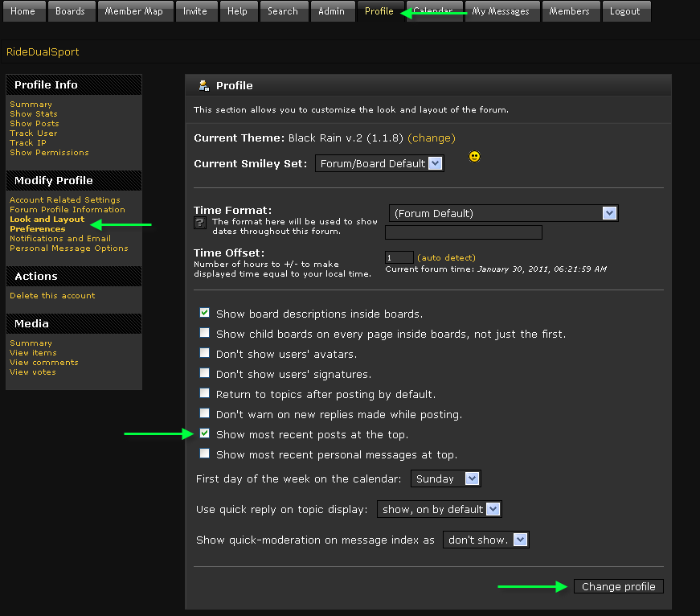Click the Time Offset input field
This screenshot has height=616, width=700.
pos(399,257)
